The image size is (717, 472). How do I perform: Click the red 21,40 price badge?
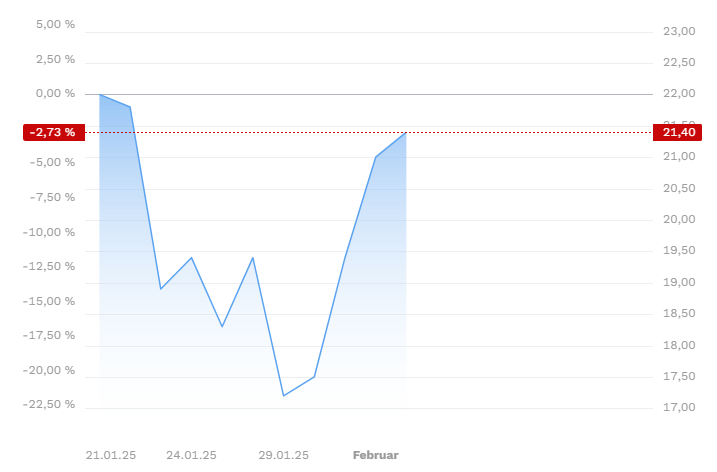pyautogui.click(x=677, y=132)
